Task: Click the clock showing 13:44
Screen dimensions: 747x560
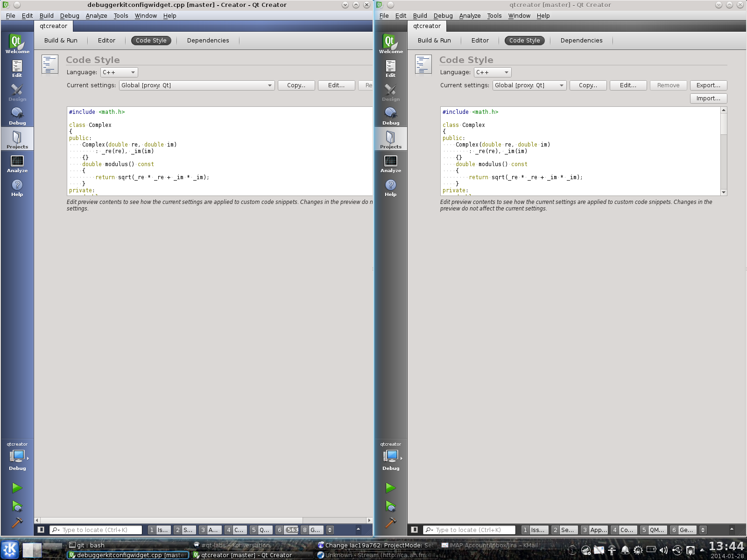Action: 726,546
